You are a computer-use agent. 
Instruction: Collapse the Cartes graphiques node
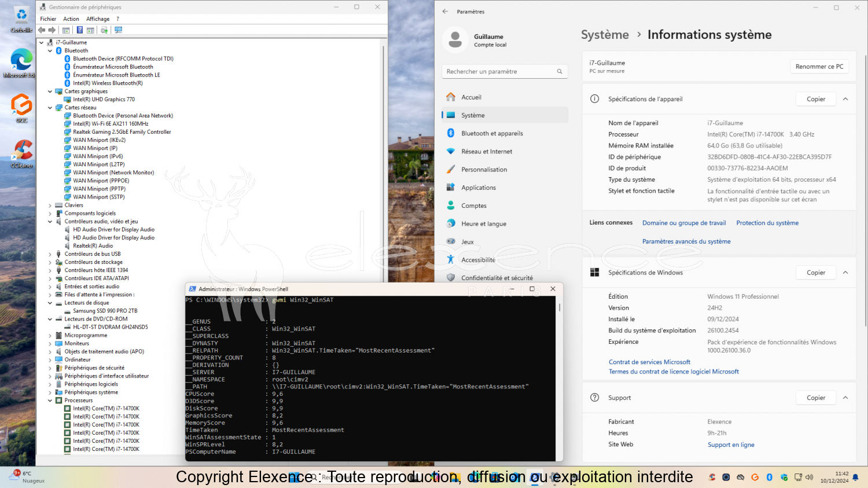[x=50, y=91]
